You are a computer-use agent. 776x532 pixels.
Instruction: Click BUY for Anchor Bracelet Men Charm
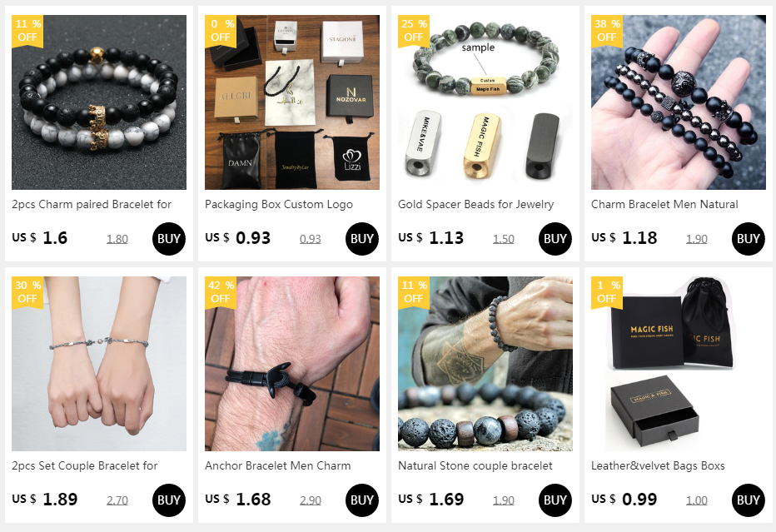(x=361, y=500)
